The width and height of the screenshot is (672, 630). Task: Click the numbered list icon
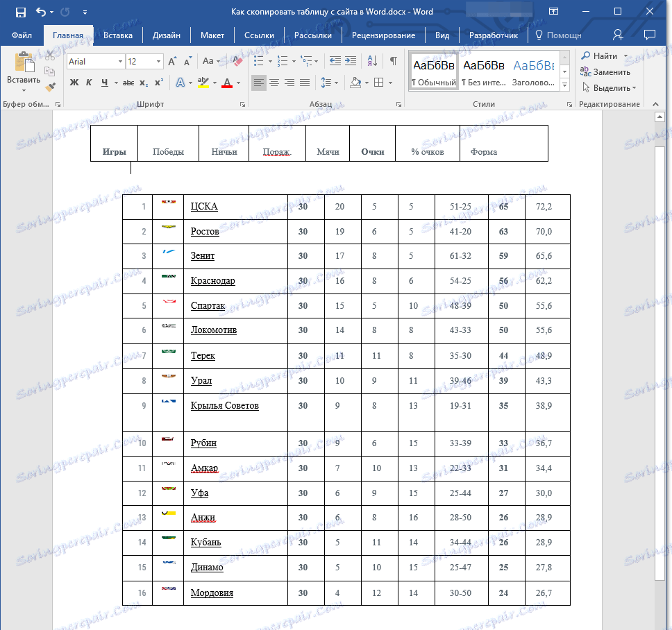[283, 61]
